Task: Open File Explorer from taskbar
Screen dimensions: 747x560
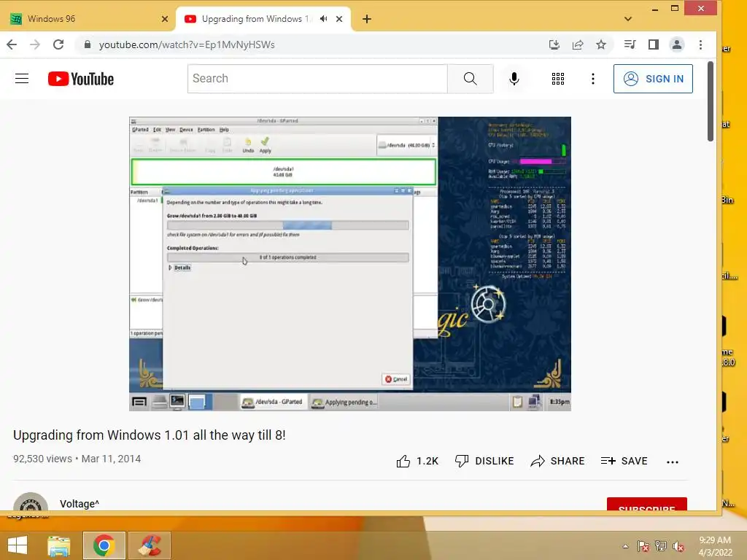Action: [59, 545]
